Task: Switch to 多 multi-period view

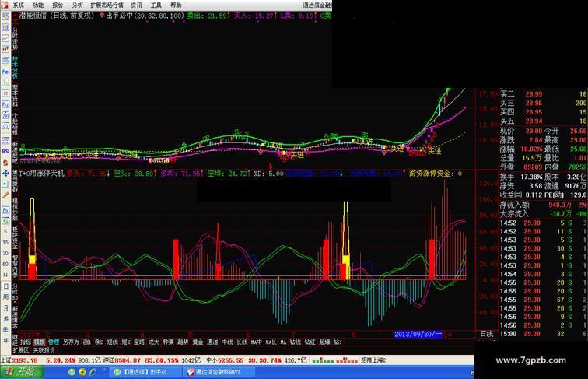Action: [5, 318]
